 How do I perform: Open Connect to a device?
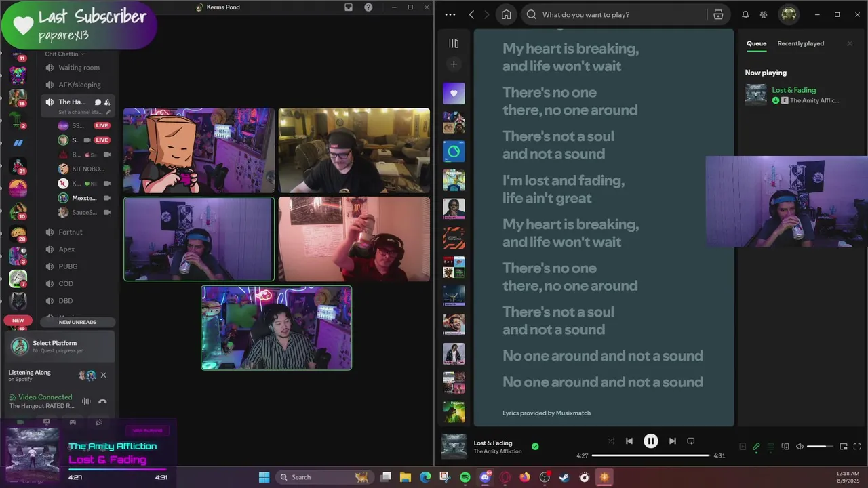(x=785, y=447)
